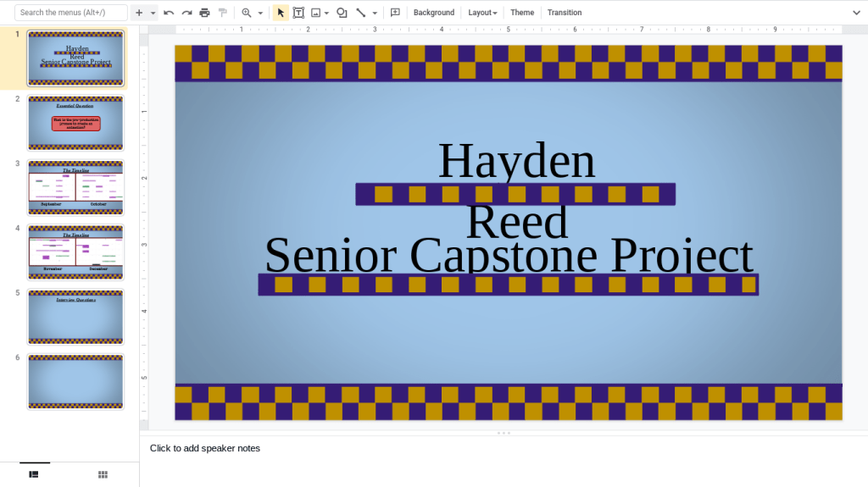
Task: Click the Redo arrow icon
Action: pos(186,13)
